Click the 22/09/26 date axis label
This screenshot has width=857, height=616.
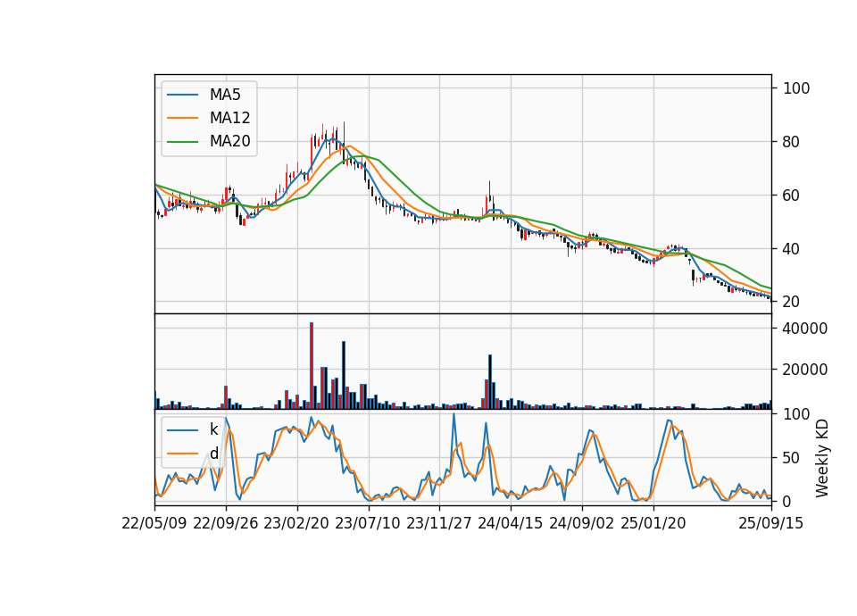[x=226, y=523]
